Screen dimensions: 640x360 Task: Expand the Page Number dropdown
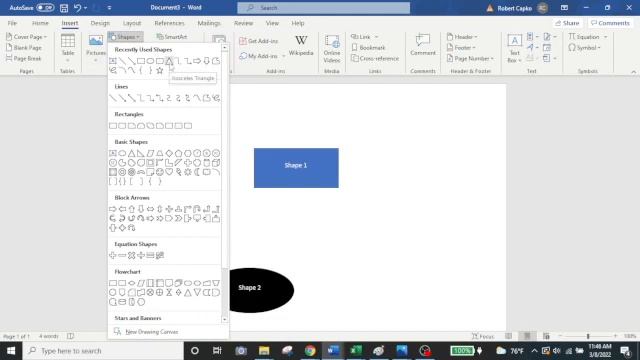470,58
